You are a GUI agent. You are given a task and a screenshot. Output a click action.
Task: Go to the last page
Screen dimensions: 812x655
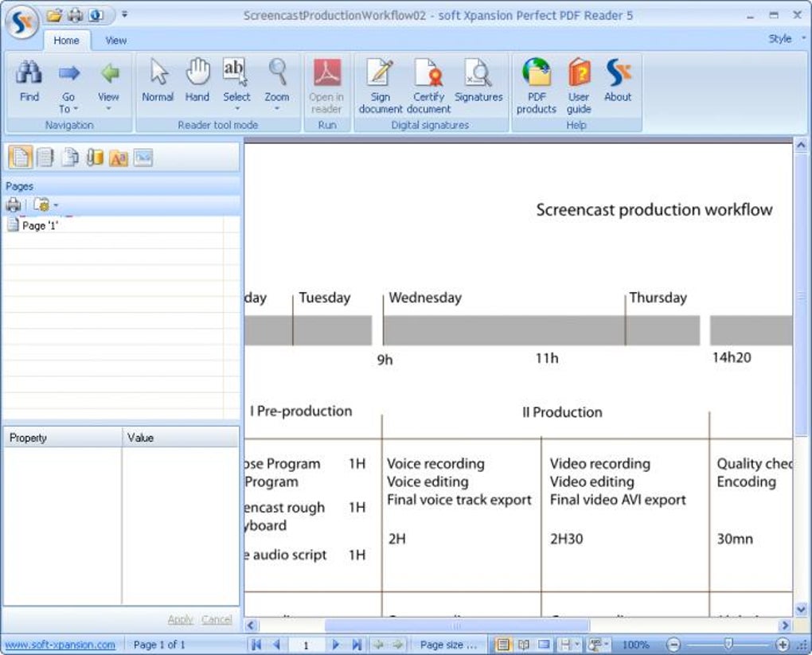[357, 645]
